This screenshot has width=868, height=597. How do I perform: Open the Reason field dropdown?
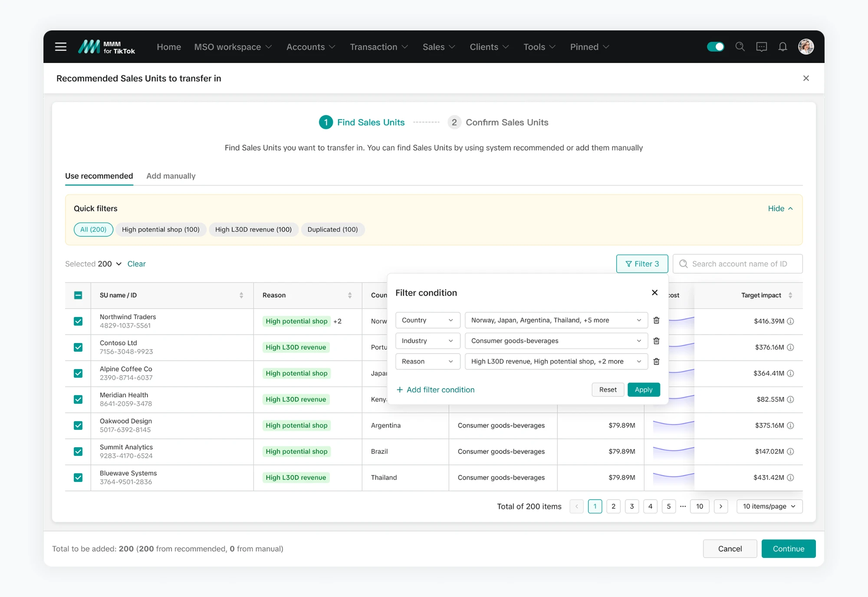[x=427, y=361]
